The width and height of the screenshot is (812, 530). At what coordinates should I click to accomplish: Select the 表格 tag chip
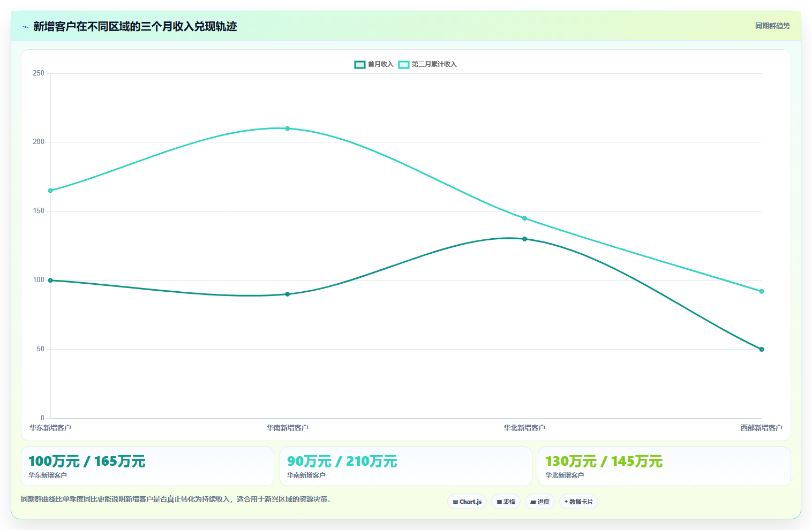tap(506, 502)
